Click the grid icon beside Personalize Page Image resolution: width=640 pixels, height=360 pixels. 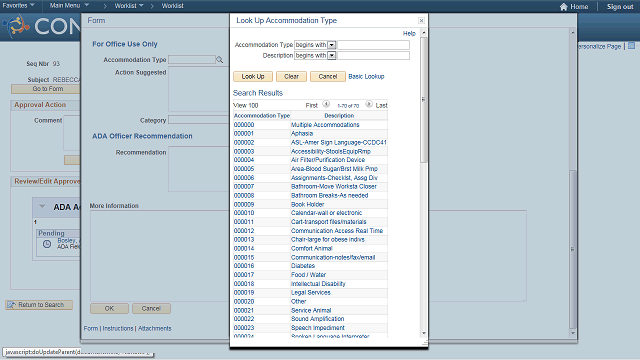(x=631, y=46)
